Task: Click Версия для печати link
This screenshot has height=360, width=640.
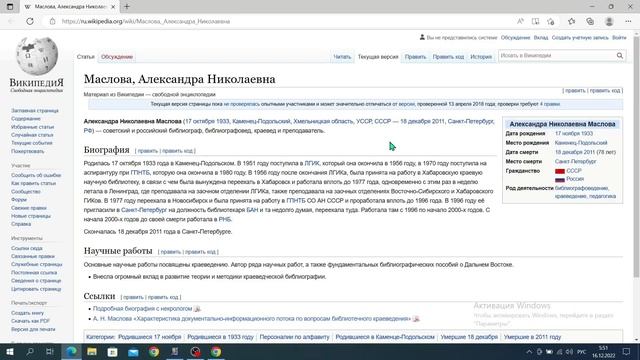Action: (33, 329)
